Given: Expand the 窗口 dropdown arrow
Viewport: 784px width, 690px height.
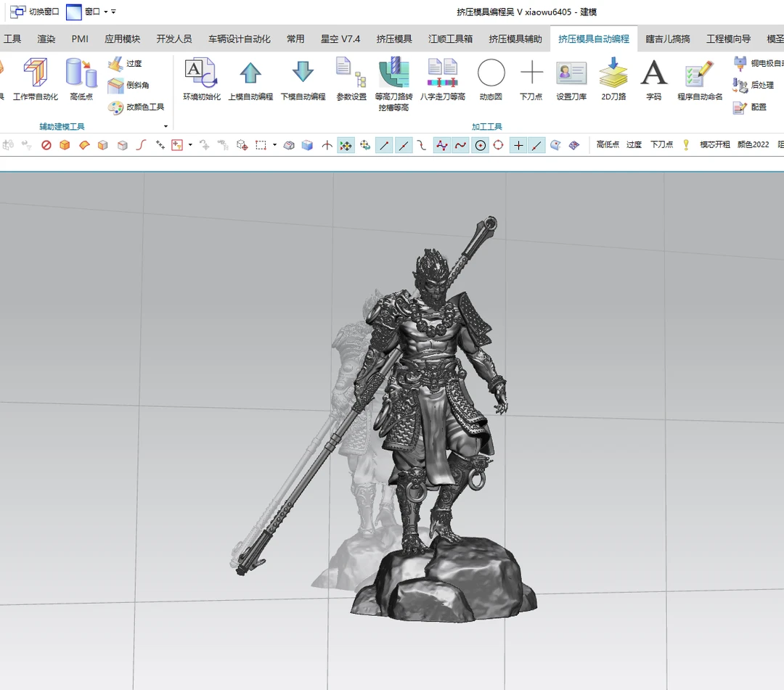Looking at the screenshot, I should coord(106,12).
